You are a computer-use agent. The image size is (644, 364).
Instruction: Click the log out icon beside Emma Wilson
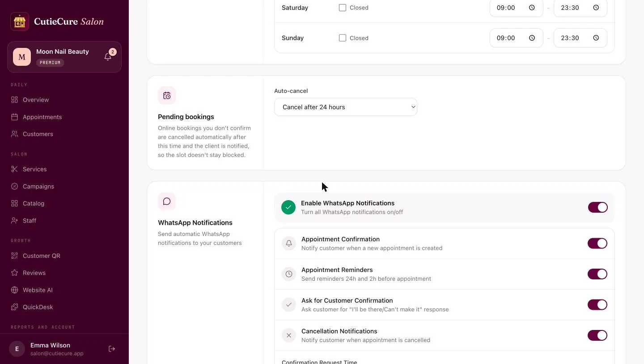112,349
